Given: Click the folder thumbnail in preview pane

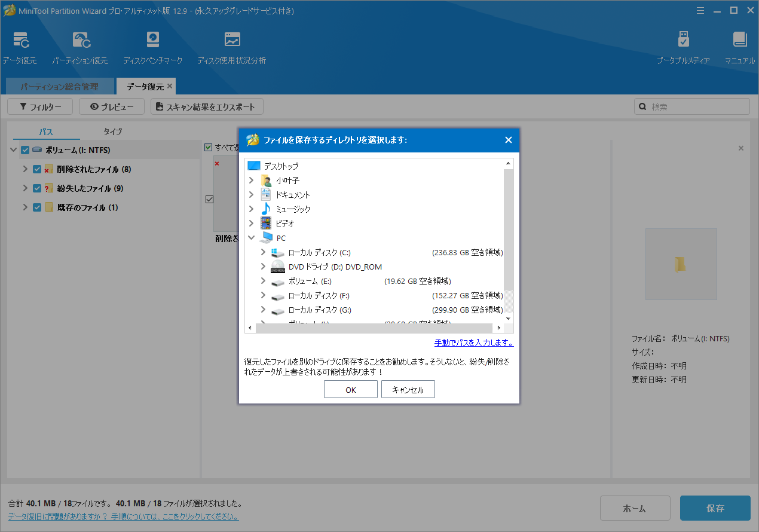Looking at the screenshot, I should click(x=681, y=264).
